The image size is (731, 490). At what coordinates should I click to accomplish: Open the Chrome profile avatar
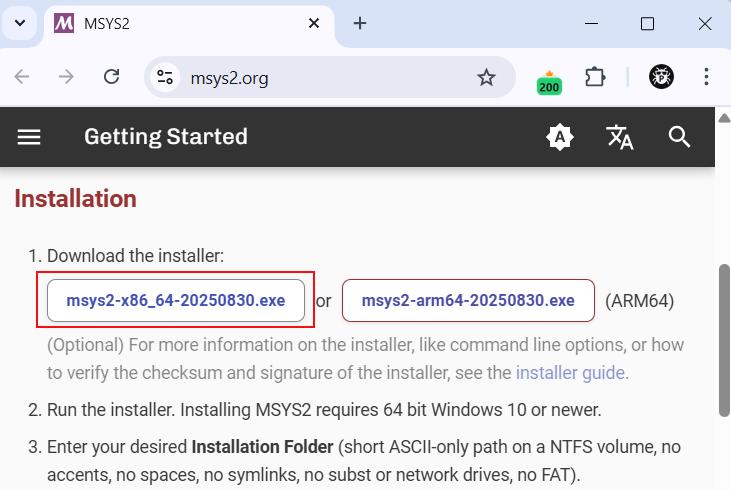pos(661,76)
